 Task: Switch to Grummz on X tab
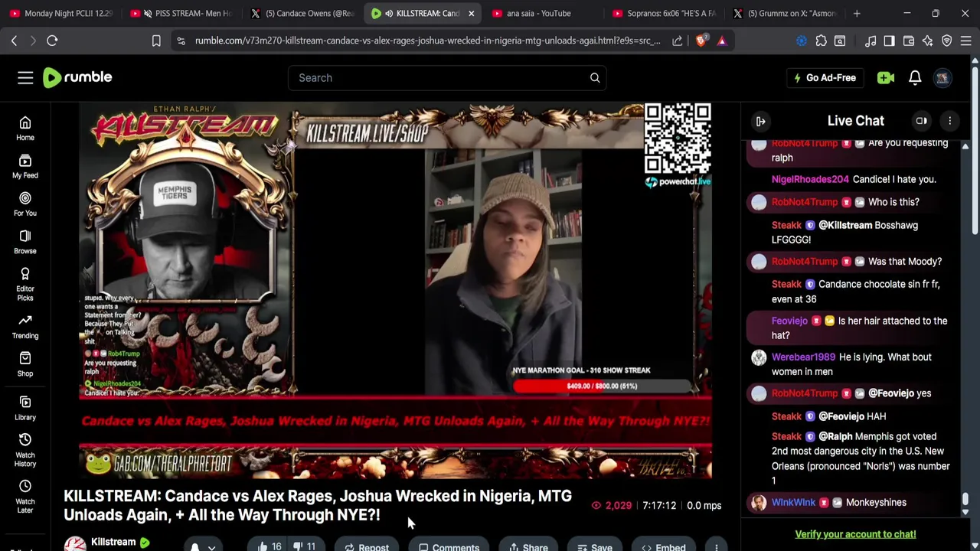tap(785, 13)
